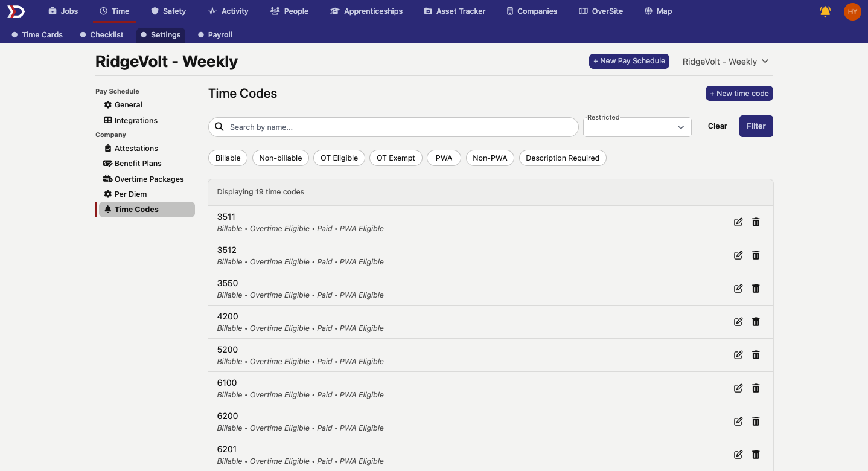This screenshot has width=868, height=471.
Task: Delete time code 3512
Action: 756,255
